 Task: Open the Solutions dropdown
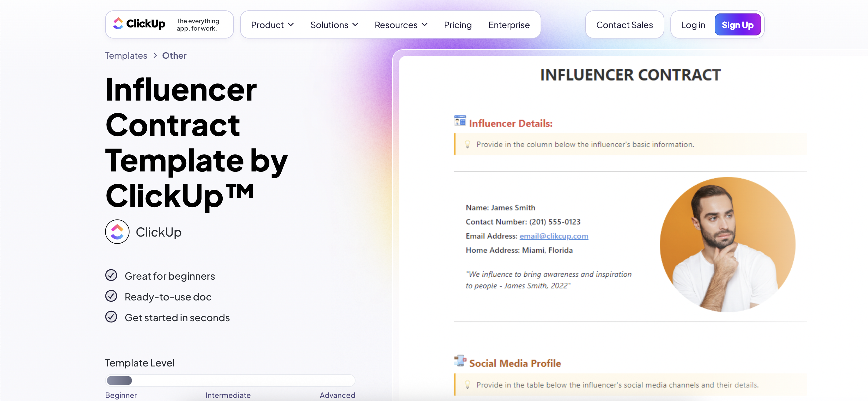click(x=334, y=25)
